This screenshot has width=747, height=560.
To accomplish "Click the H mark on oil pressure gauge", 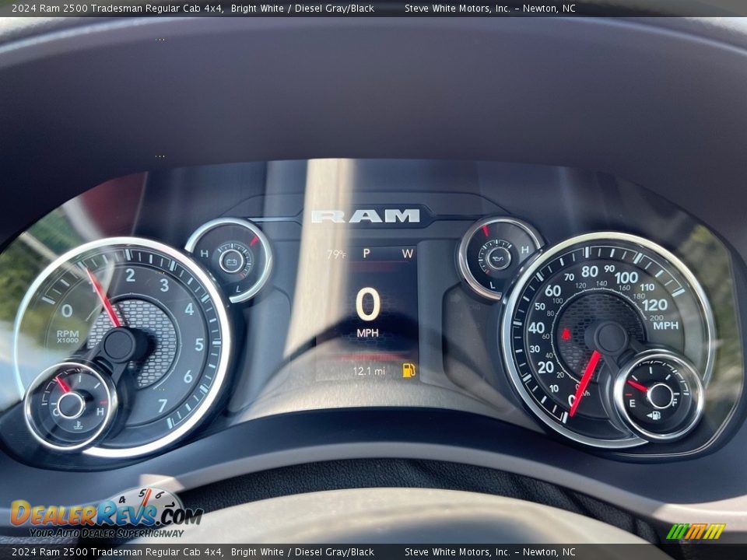I will [x=524, y=250].
